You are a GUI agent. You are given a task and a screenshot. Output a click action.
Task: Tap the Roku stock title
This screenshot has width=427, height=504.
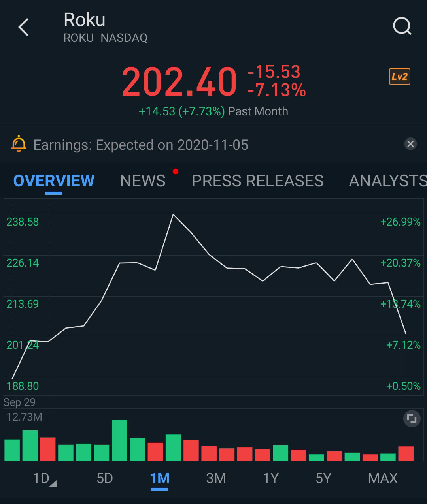pos(85,19)
